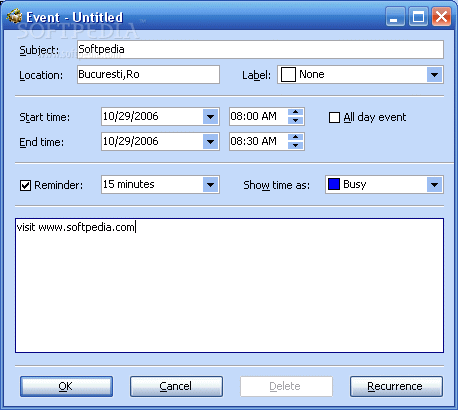The height and width of the screenshot is (410, 458).
Task: Click the Start time label text
Action: tap(45, 117)
